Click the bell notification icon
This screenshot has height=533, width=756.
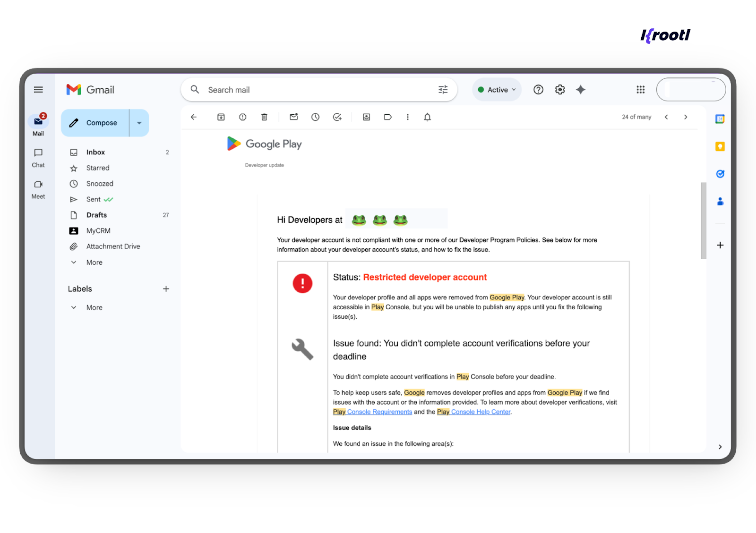pyautogui.click(x=427, y=117)
